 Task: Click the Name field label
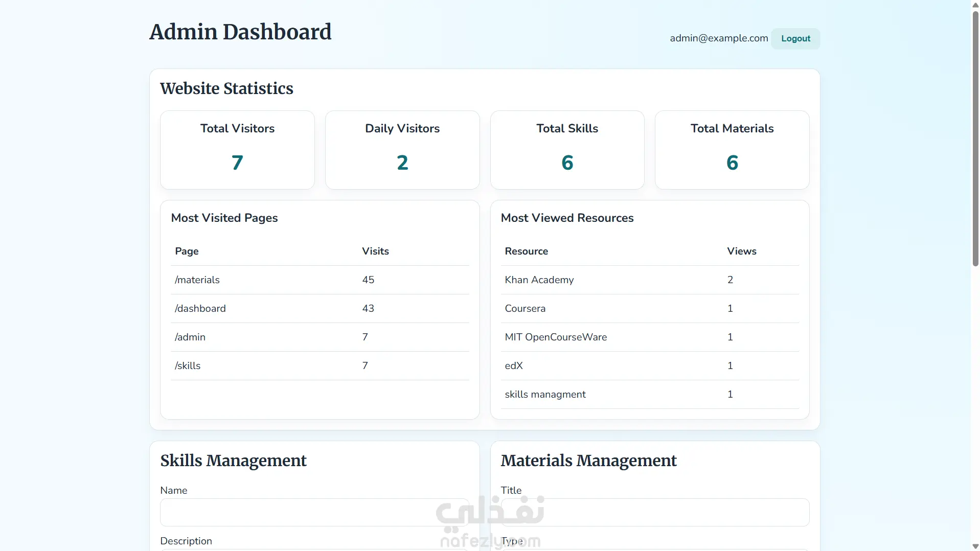pyautogui.click(x=174, y=490)
